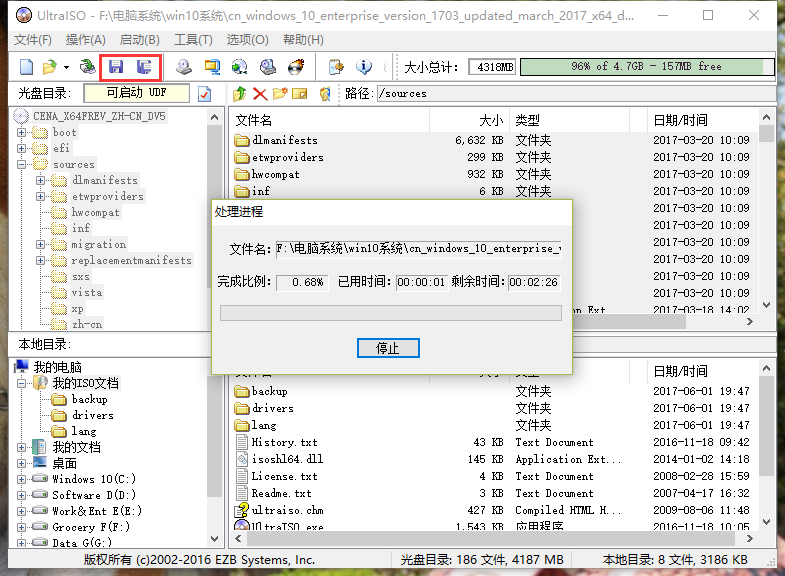Click the Save As double-floppy icon
This screenshot has width=785, height=576.
coord(144,67)
